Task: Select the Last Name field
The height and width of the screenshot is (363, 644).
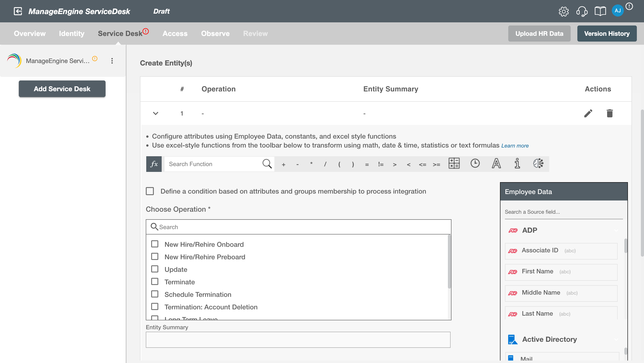Action: (561, 313)
